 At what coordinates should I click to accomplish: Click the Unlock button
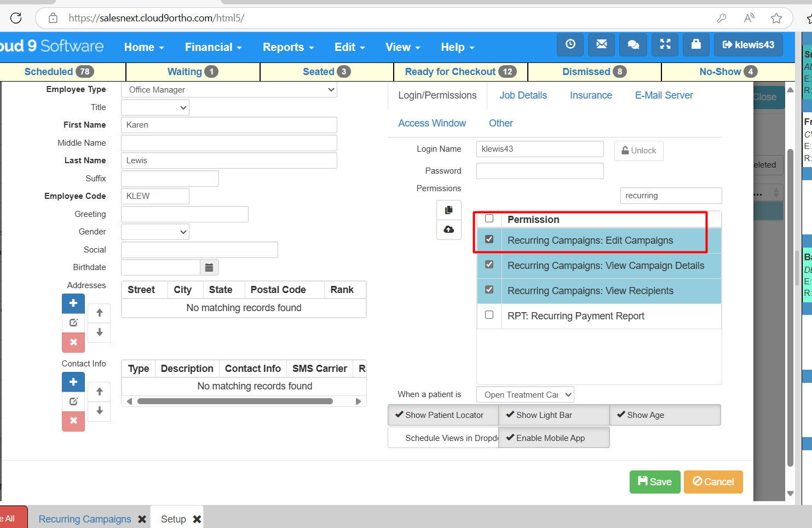point(638,151)
